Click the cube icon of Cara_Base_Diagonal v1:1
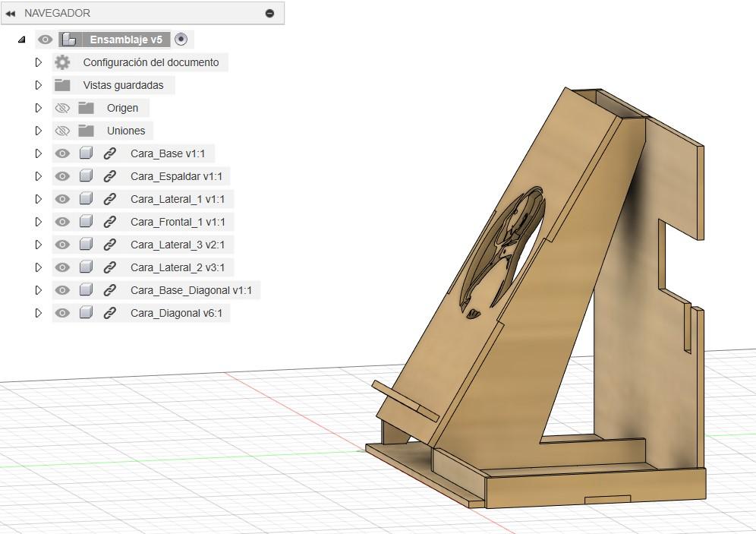Image resolution: width=756 pixels, height=534 pixels. coord(86,290)
